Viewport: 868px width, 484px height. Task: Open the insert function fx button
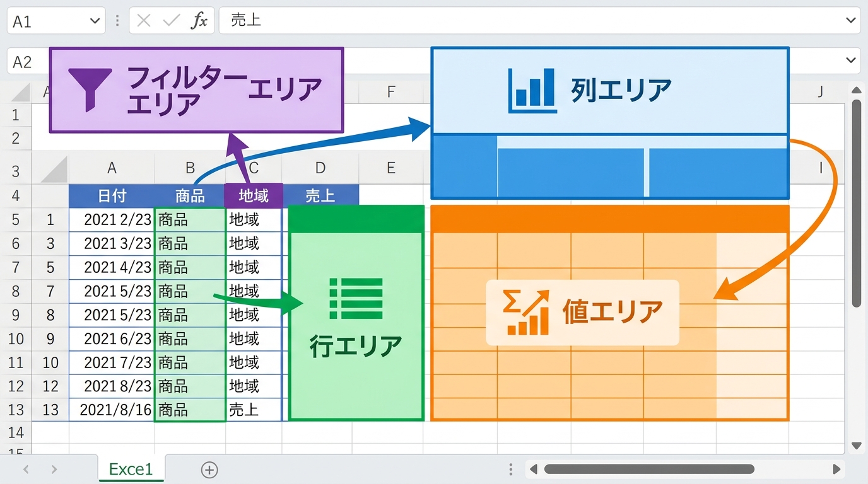[x=199, y=21]
